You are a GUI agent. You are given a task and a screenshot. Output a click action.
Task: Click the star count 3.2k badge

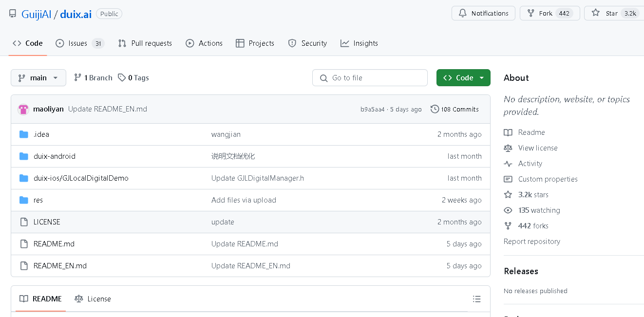click(x=630, y=13)
